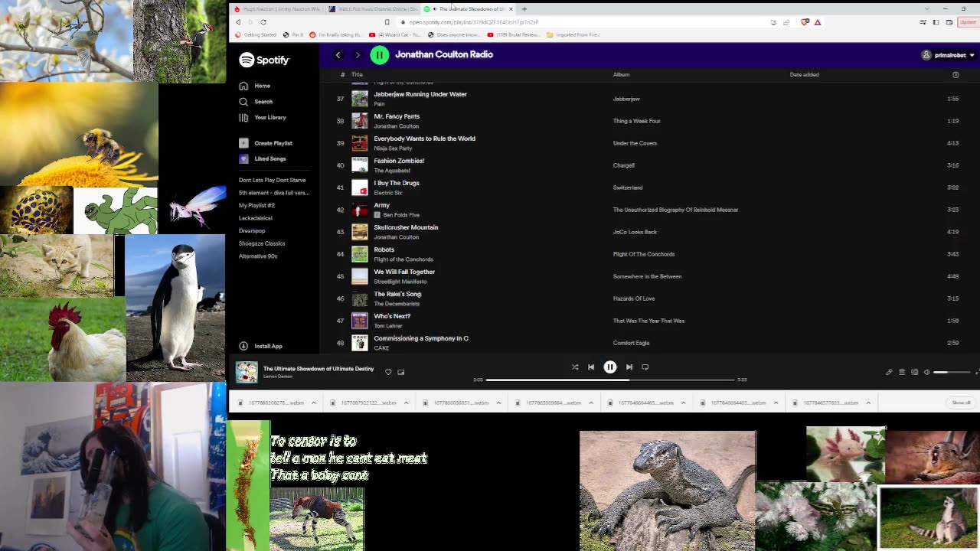The height and width of the screenshot is (551, 980).
Task: Reload the page in the browser
Action: 263,22
